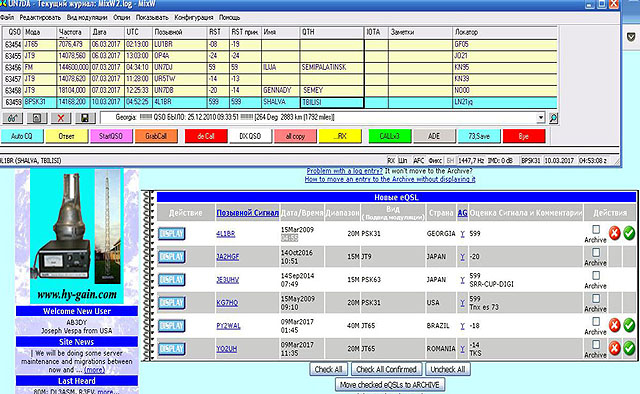Viewport: 640px width, 394px height.
Task: Click DISPLAY for the PY2WAL eQSL
Action: [171, 326]
